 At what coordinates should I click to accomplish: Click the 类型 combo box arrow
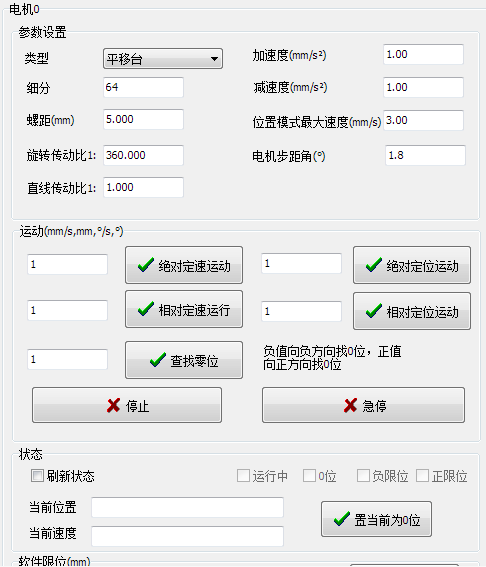click(214, 59)
